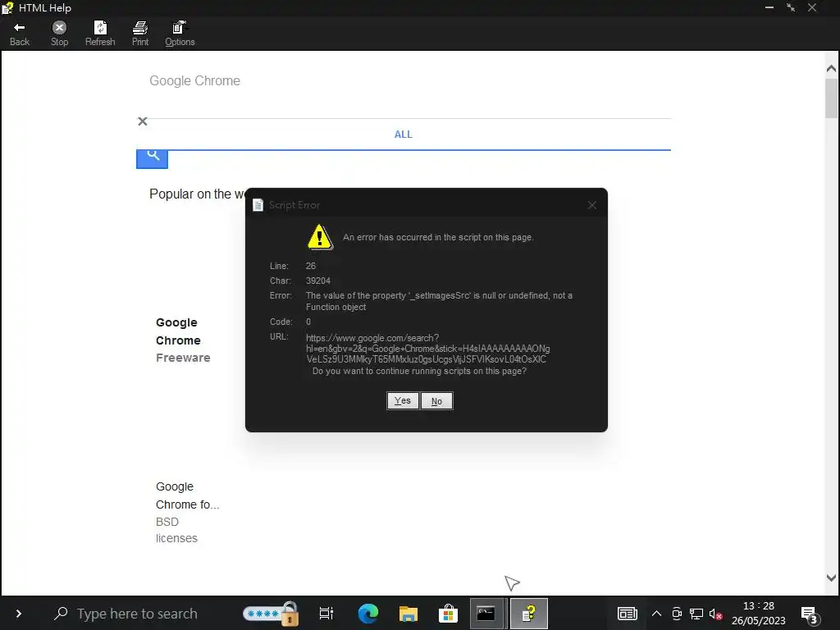Click the Script Error title document icon

tap(258, 205)
